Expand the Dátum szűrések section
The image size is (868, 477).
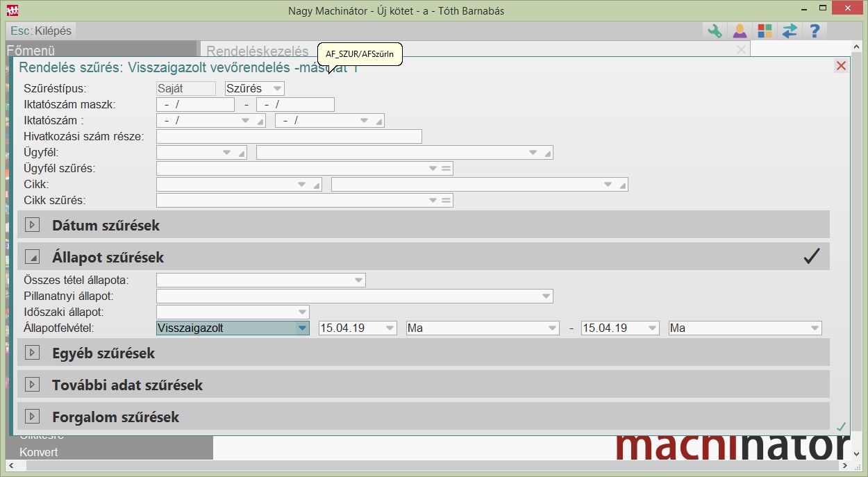pos(32,225)
